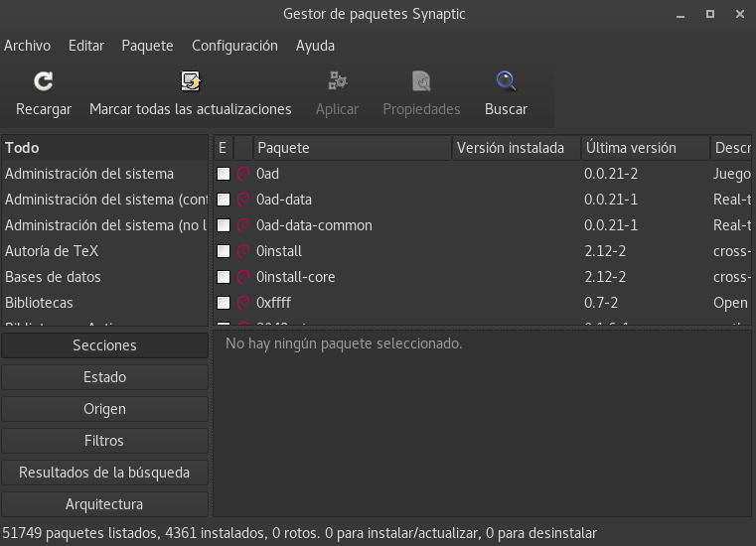
Task: Select the 0install package name
Action: coord(279,251)
